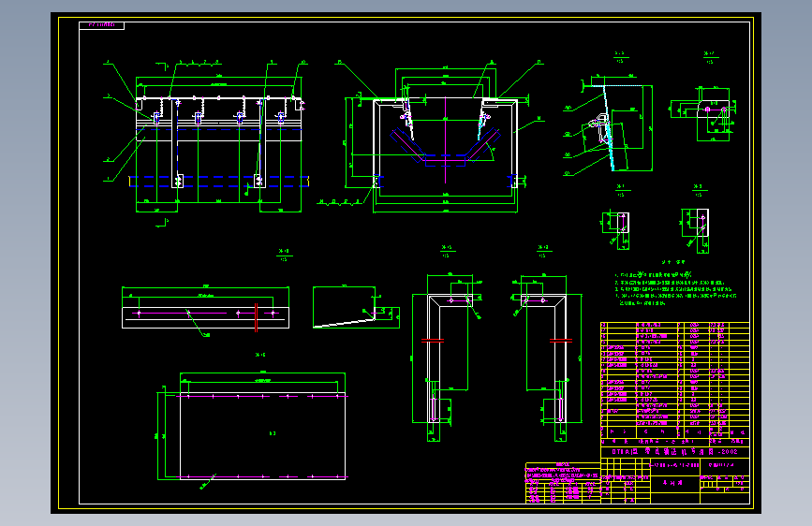
Task: Select the detail view with the cyan inclined line
Action: click(x=609, y=124)
